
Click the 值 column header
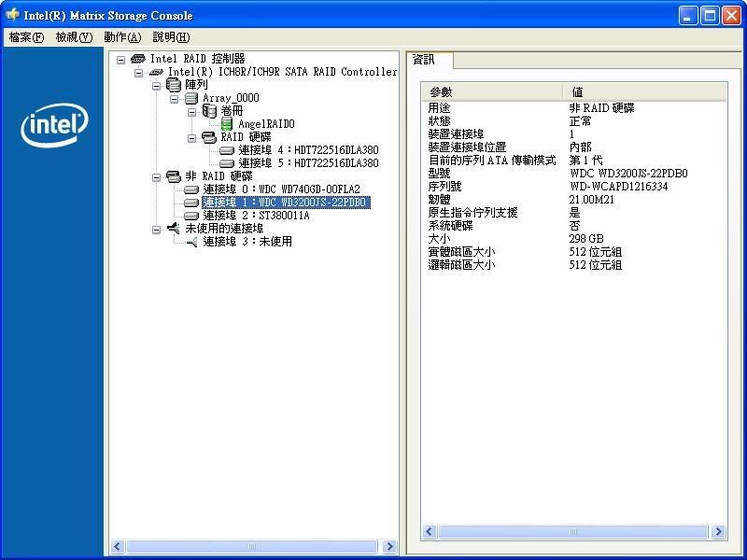[x=644, y=91]
